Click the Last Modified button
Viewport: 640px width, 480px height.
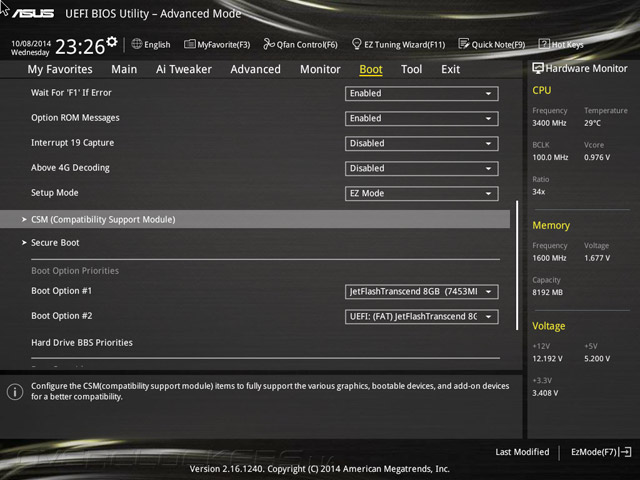(522, 452)
